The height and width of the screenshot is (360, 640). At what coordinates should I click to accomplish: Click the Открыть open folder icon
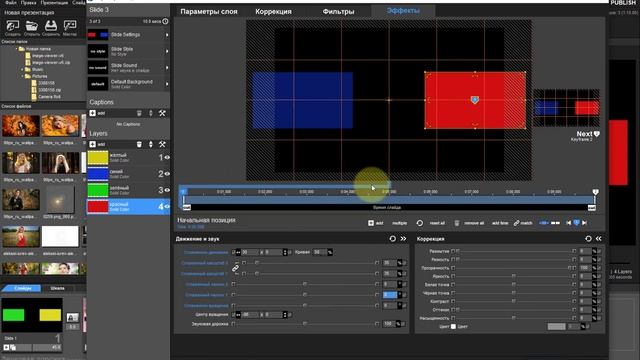click(32, 26)
